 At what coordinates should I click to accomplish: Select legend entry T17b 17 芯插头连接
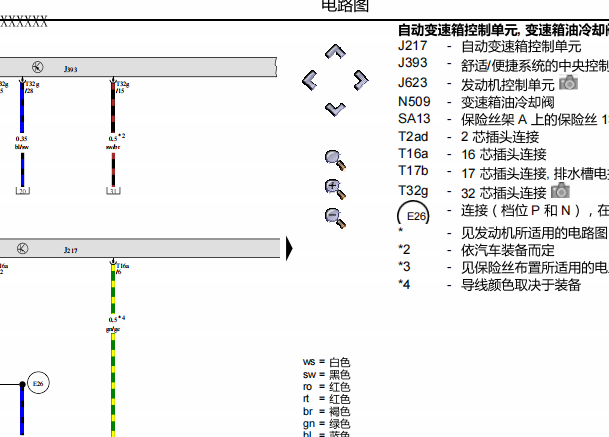pyautogui.click(x=503, y=172)
